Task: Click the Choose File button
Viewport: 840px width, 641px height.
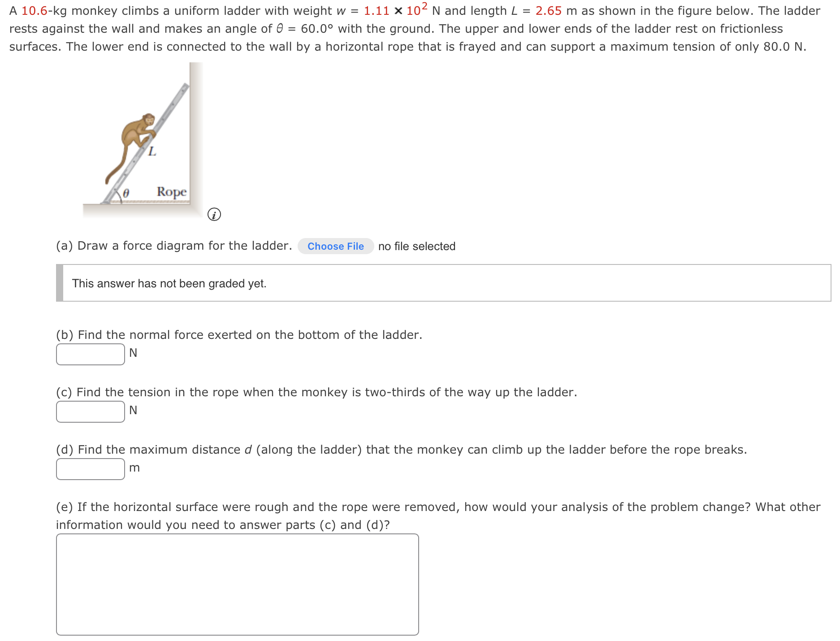Action: coord(336,246)
